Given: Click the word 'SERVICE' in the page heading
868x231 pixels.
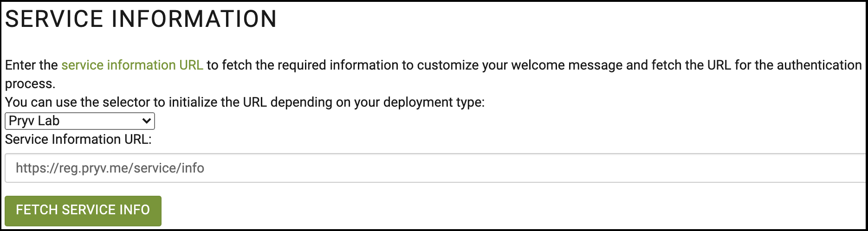Looking at the screenshot, I should 54,19.
